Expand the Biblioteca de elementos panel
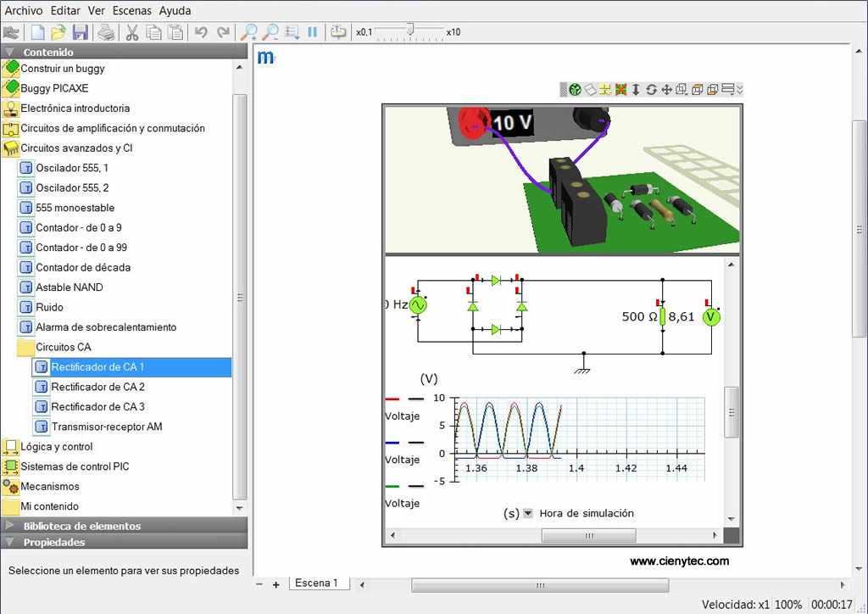Image resolution: width=868 pixels, height=614 pixels. point(82,526)
